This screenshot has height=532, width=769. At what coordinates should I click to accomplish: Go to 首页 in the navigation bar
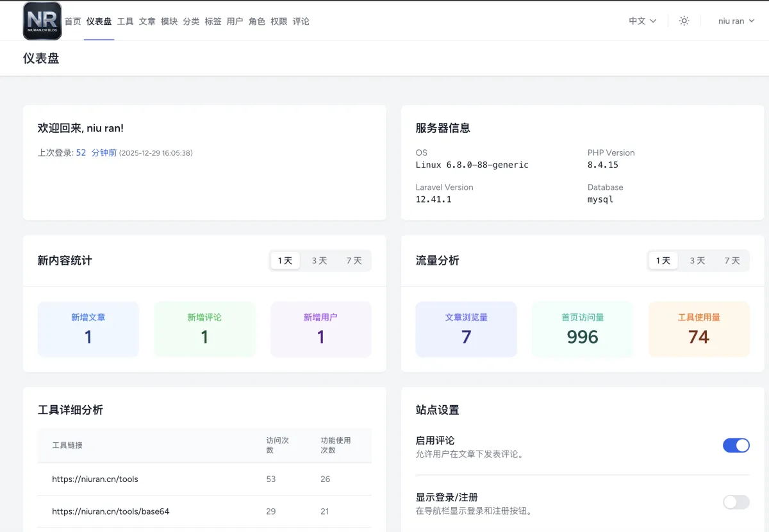point(73,21)
